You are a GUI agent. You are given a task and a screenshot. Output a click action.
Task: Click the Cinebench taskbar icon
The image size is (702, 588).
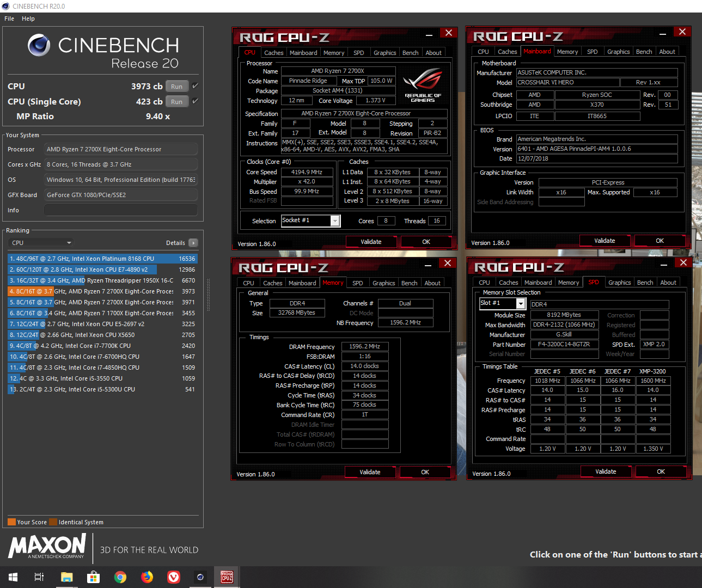200,577
